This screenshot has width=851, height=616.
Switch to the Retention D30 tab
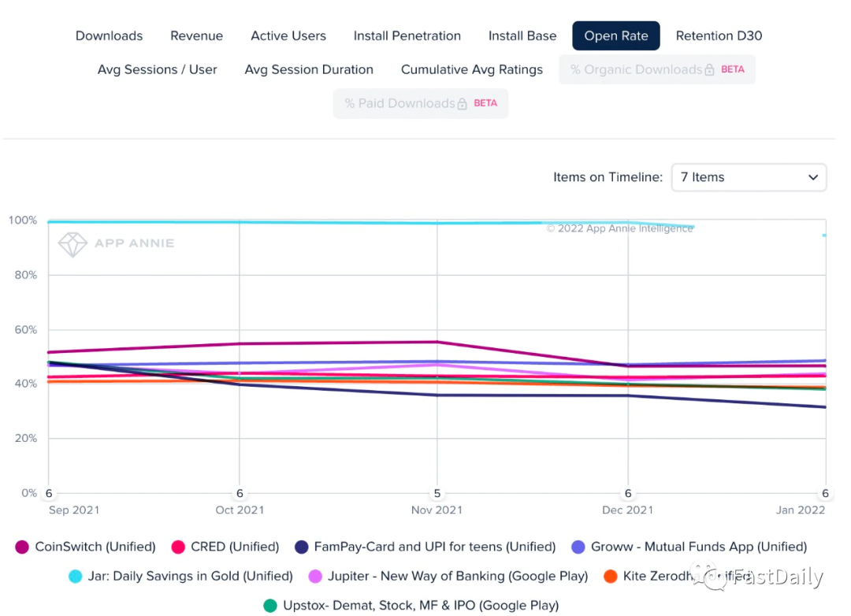[x=719, y=35]
